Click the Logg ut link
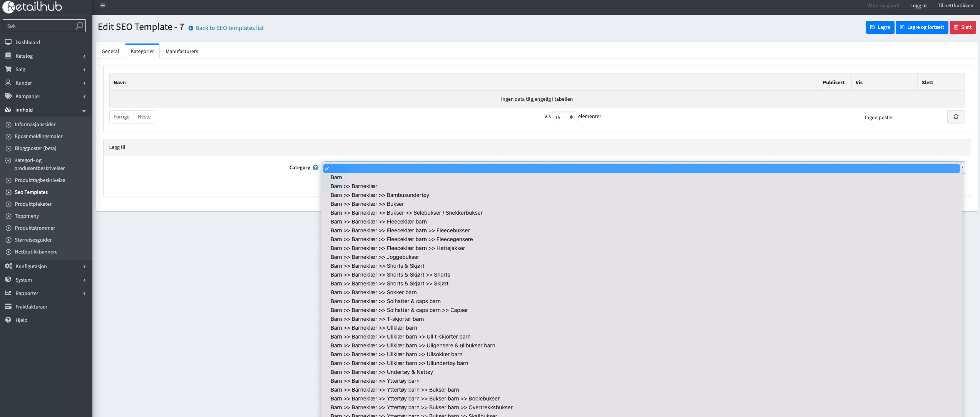Screen dimensions: 980x417 (918, 6)
